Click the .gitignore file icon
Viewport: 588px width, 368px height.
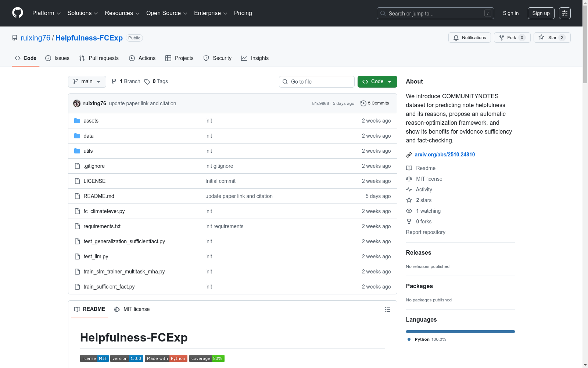point(77,166)
